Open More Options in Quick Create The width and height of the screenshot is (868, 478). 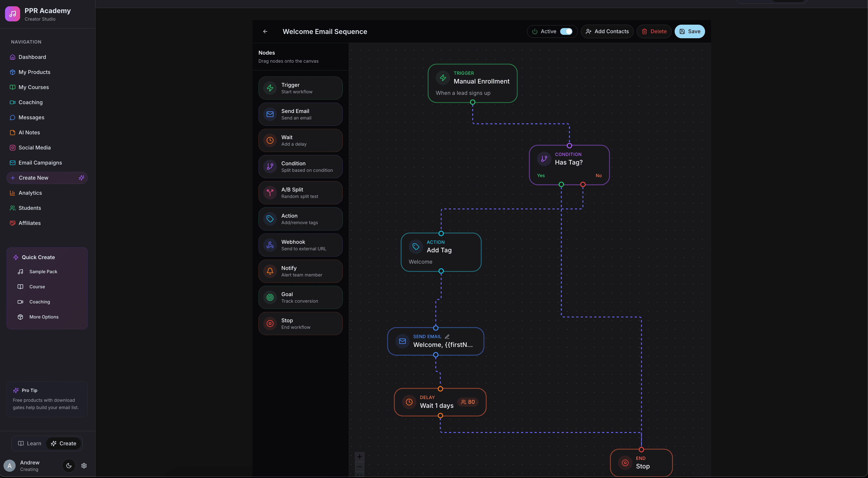[x=44, y=317]
